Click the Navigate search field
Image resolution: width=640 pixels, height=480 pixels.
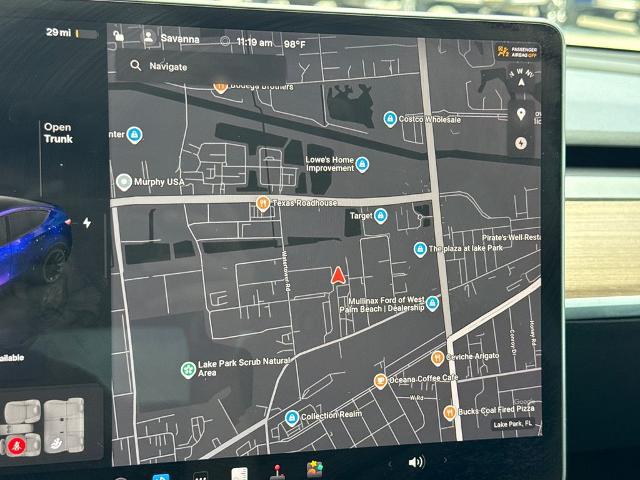[x=200, y=66]
